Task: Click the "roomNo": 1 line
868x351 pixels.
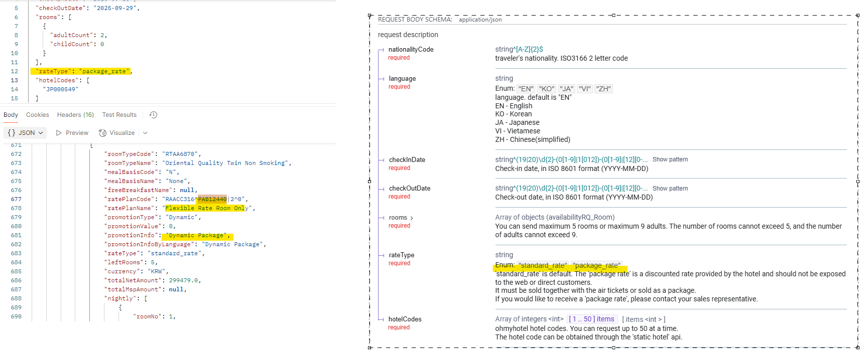Action: pyautogui.click(x=154, y=316)
